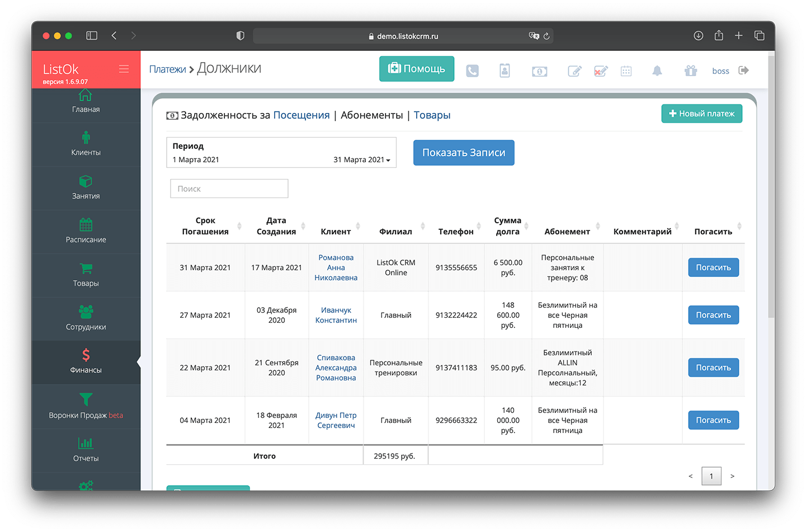The width and height of the screenshot is (806, 532).
Task: Open Расписание calendar in the sidebar
Action: click(x=86, y=232)
